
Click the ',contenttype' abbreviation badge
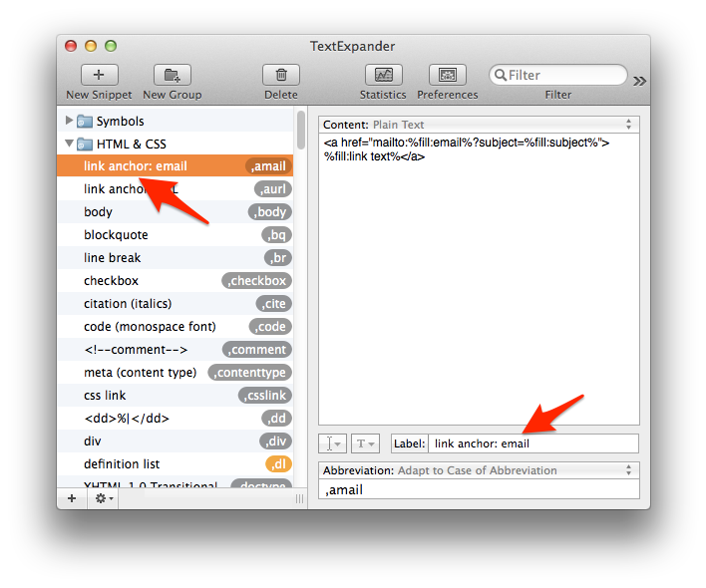250,373
